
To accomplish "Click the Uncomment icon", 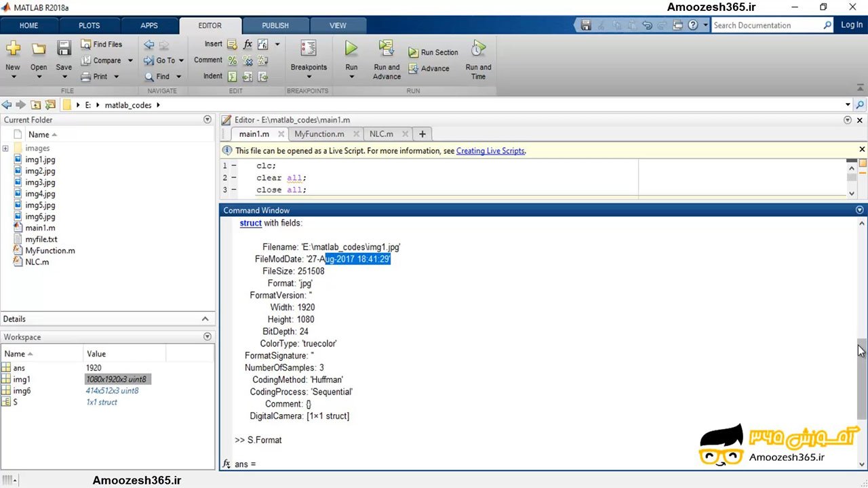I will (248, 60).
